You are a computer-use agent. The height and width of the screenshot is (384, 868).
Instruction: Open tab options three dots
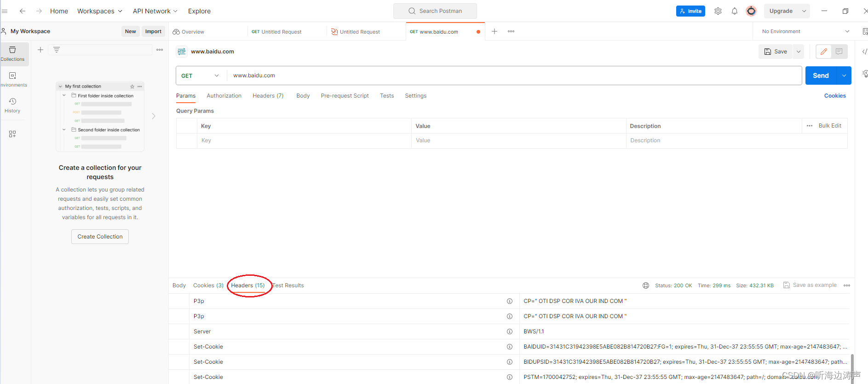point(511,31)
